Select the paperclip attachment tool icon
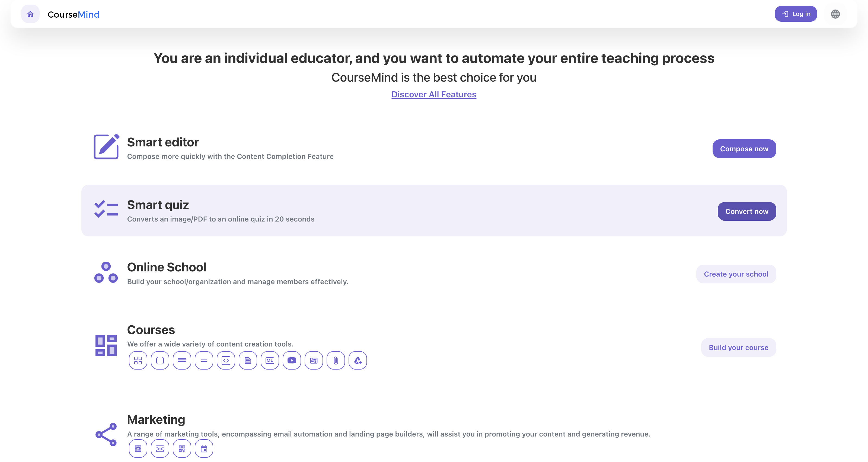This screenshot has width=868, height=462. click(336, 360)
